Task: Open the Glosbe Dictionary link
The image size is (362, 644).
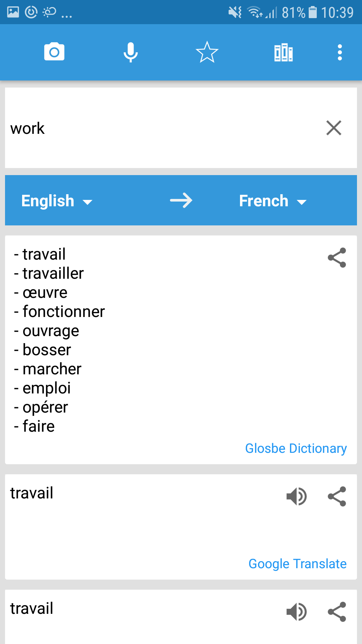Action: (296, 448)
